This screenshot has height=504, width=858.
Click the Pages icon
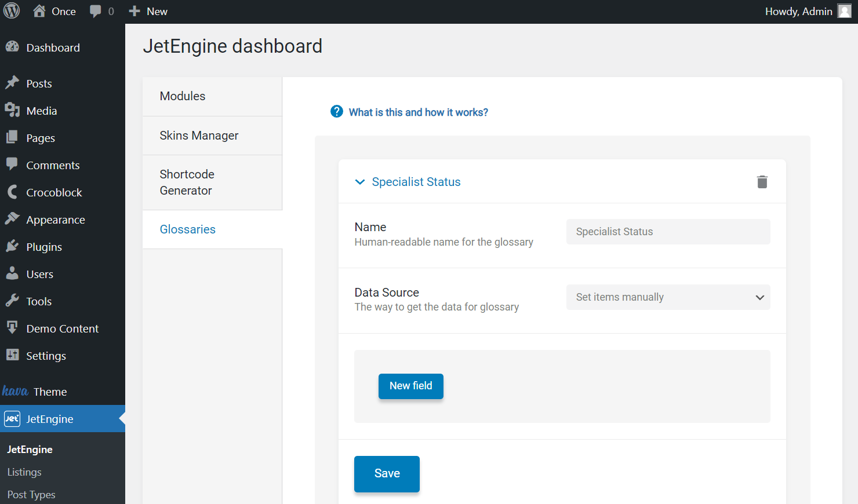(12, 137)
